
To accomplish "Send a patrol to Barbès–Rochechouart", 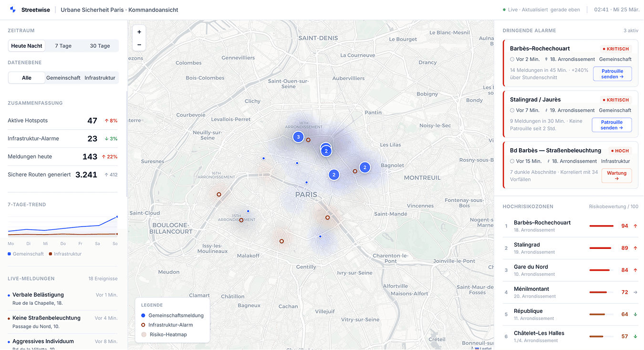I will coord(612,73).
